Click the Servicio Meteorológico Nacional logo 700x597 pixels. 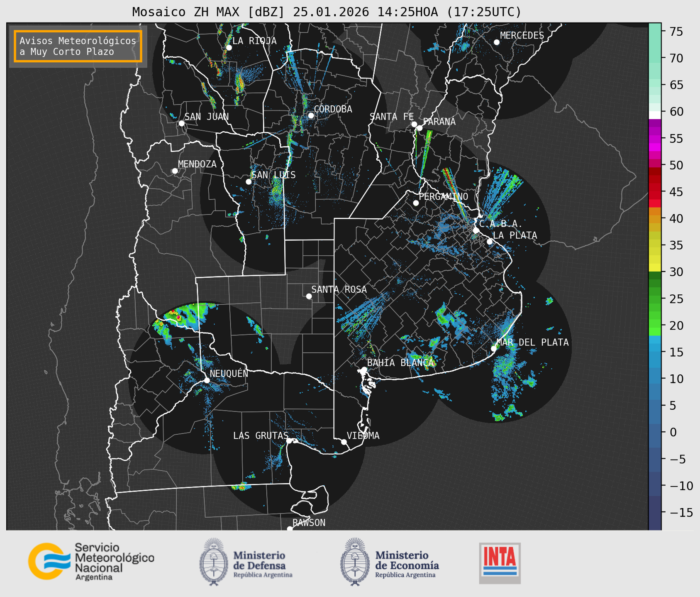click(91, 561)
